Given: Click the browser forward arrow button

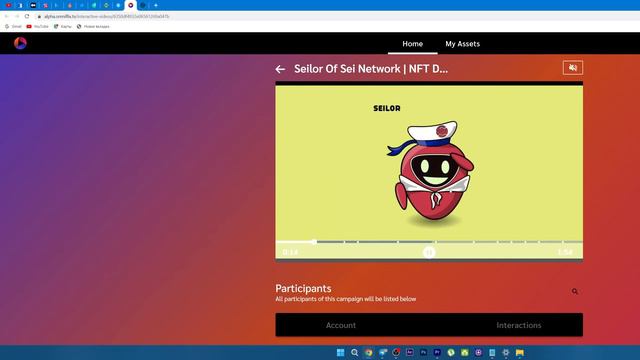Looking at the screenshot, I should (x=17, y=16).
